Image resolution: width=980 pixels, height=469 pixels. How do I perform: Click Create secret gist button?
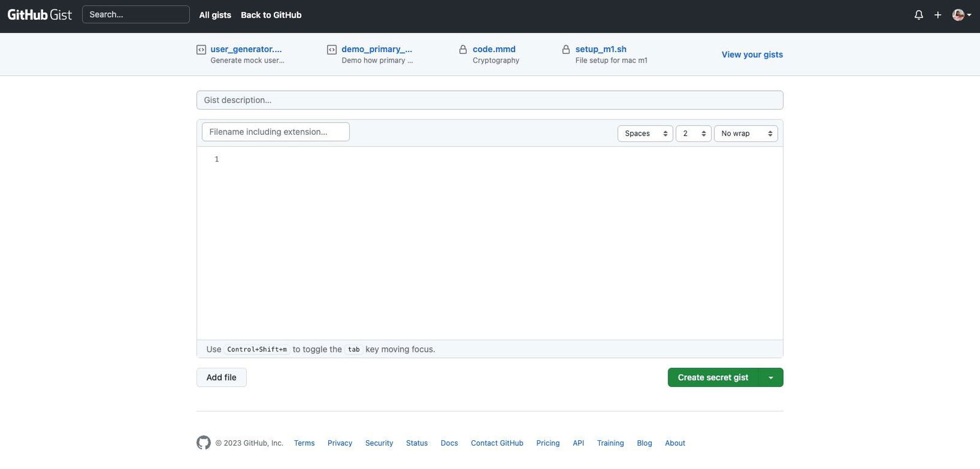pyautogui.click(x=713, y=378)
